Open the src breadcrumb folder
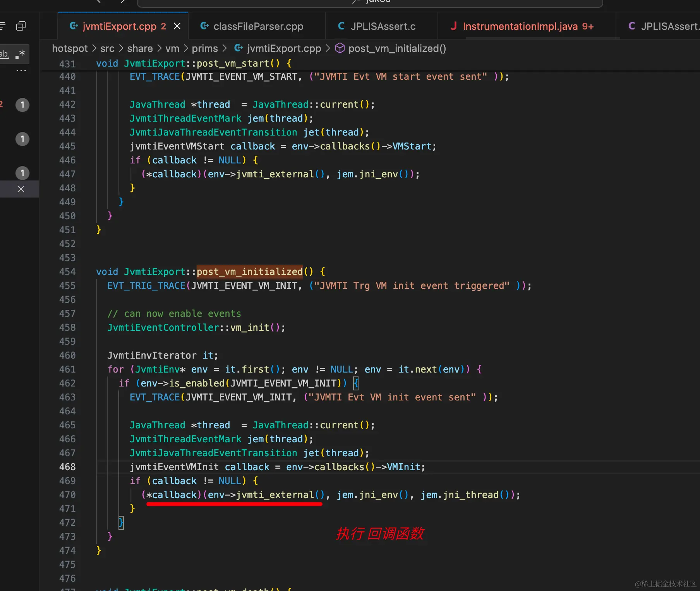Image resolution: width=700 pixels, height=591 pixels. (107, 48)
